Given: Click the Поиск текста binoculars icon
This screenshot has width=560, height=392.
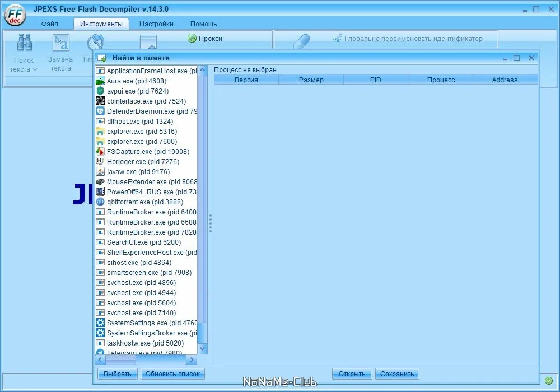Looking at the screenshot, I should pyautogui.click(x=24, y=42).
